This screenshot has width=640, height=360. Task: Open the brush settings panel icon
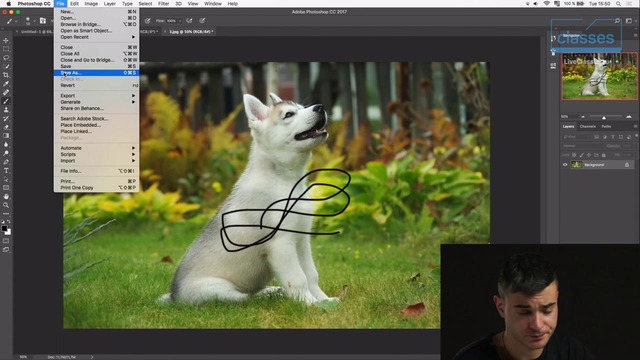(42, 20)
